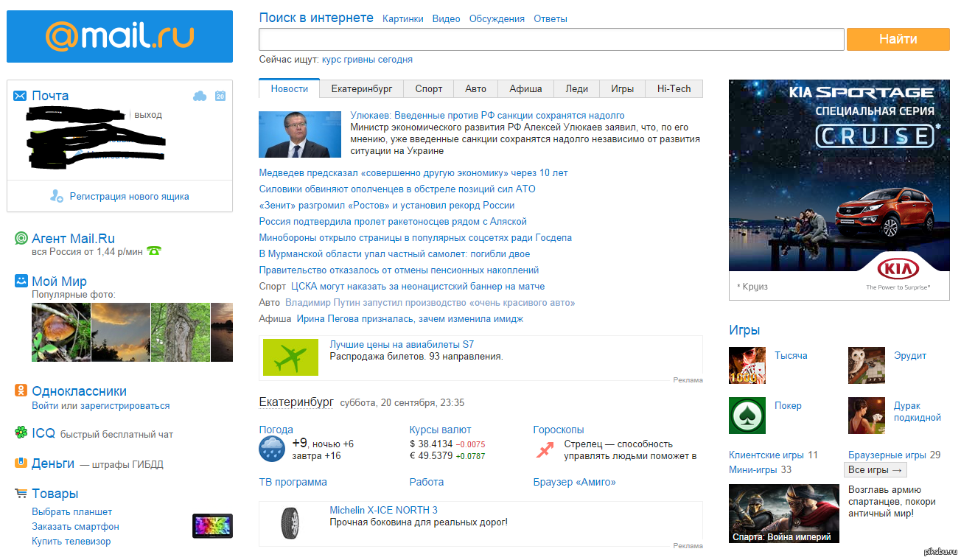The image size is (961, 560).
Task: Switch to the Спорт news tab
Action: click(x=428, y=88)
